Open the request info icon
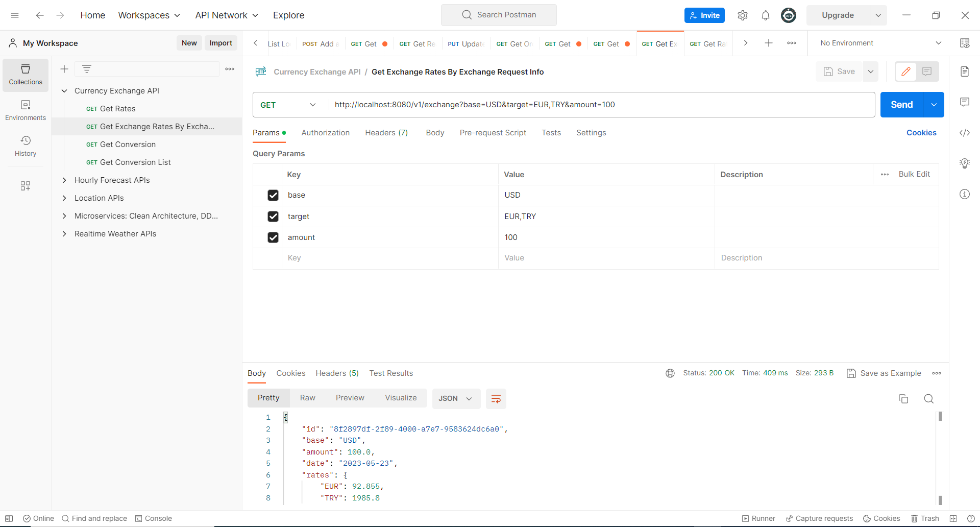 [x=965, y=194]
